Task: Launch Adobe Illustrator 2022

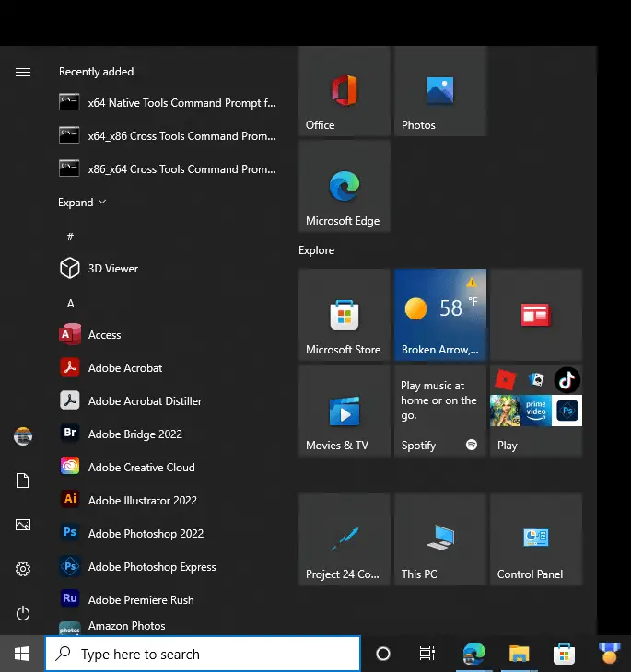Action: [169, 500]
